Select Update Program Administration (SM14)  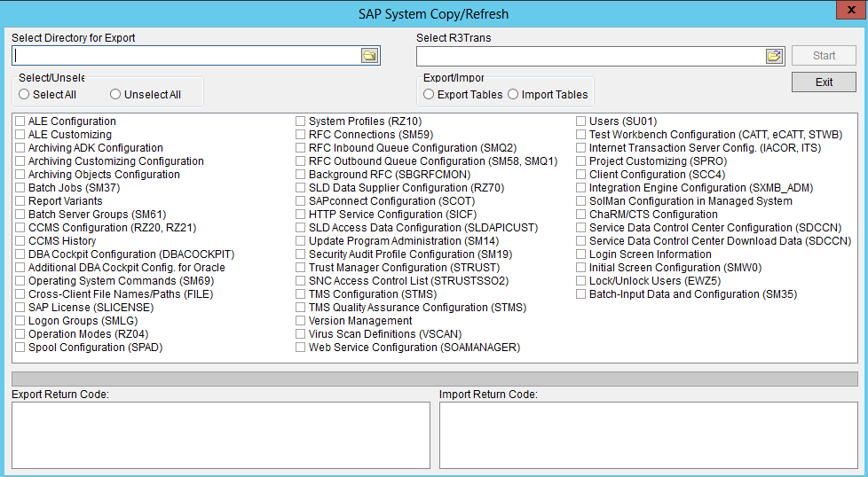pyautogui.click(x=301, y=241)
